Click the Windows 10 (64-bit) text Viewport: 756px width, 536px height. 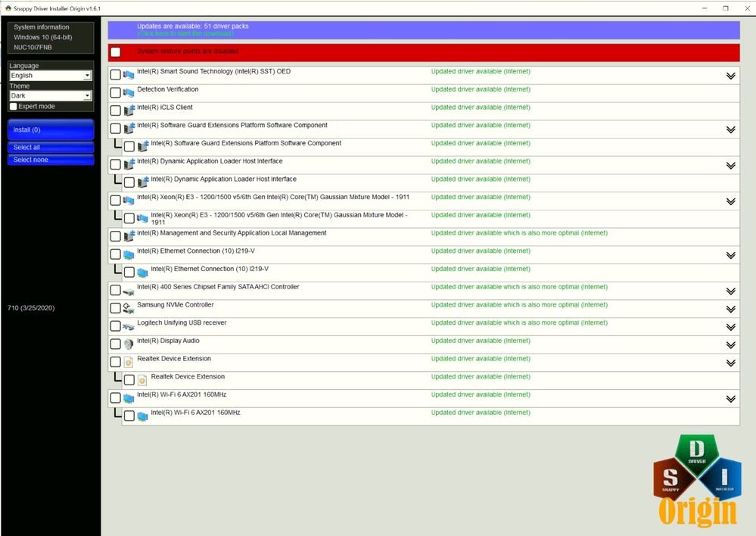click(x=43, y=37)
